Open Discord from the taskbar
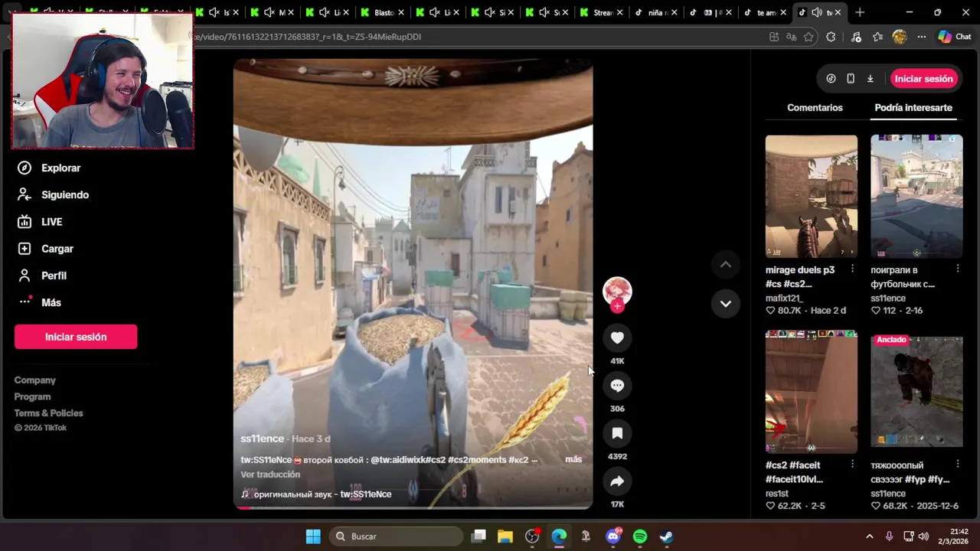Screen dimensions: 980x551 613,536
